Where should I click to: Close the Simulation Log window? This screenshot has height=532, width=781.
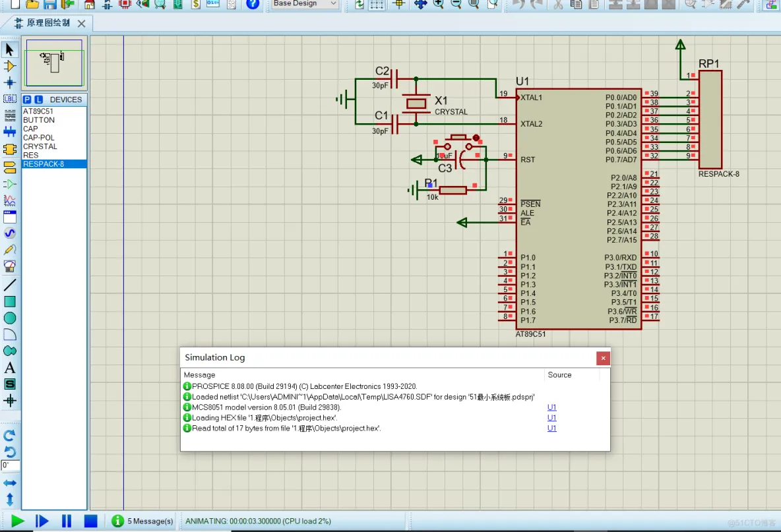tap(603, 359)
